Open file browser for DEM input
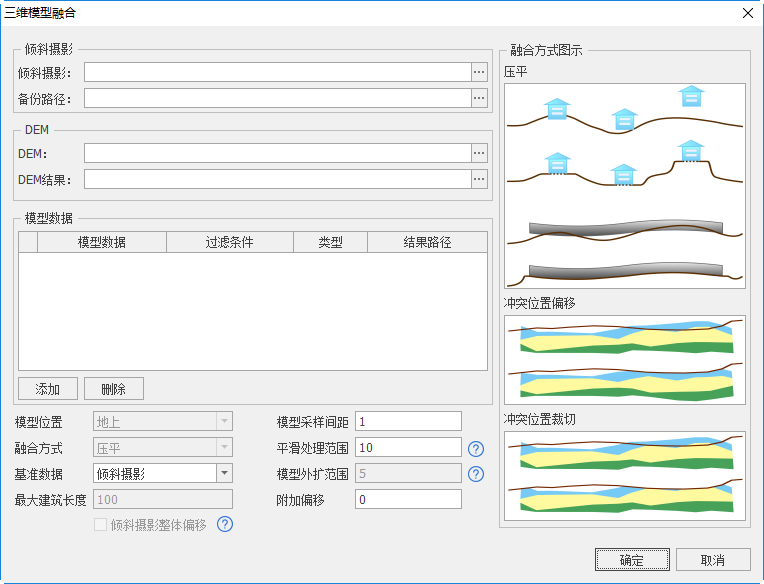 [479, 153]
